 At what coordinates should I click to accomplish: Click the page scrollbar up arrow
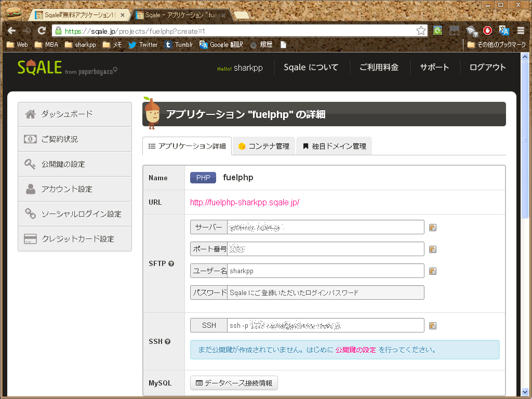pyautogui.click(x=525, y=57)
